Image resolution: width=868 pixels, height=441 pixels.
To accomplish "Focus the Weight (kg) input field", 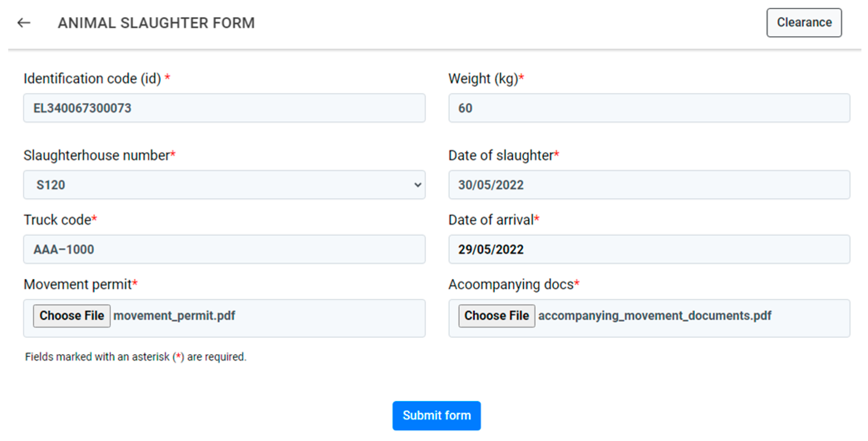I will pos(649,108).
